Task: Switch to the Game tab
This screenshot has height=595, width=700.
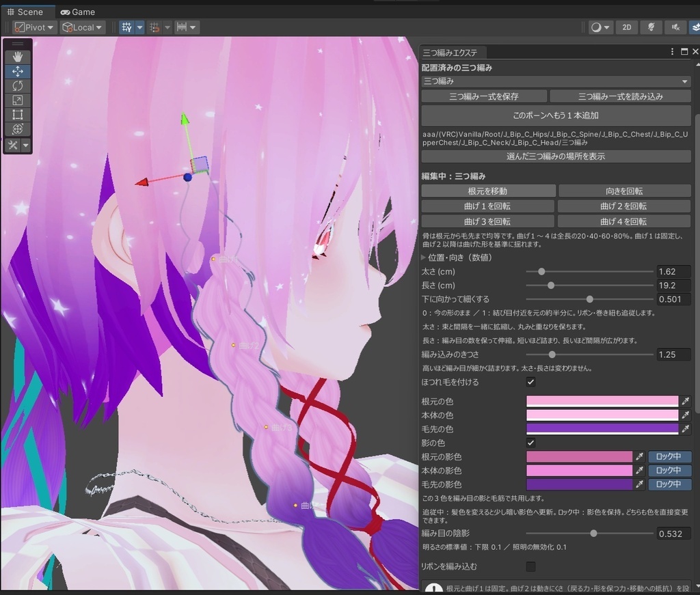Action: [x=78, y=12]
